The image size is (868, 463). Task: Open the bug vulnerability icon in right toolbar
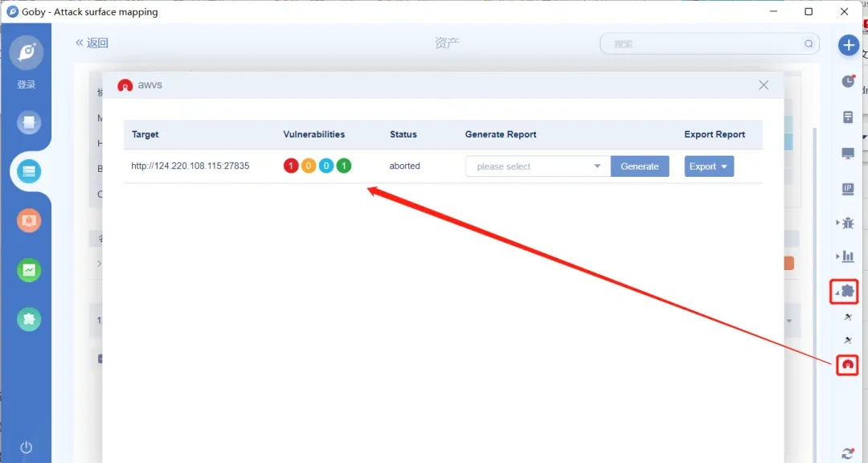(x=848, y=223)
